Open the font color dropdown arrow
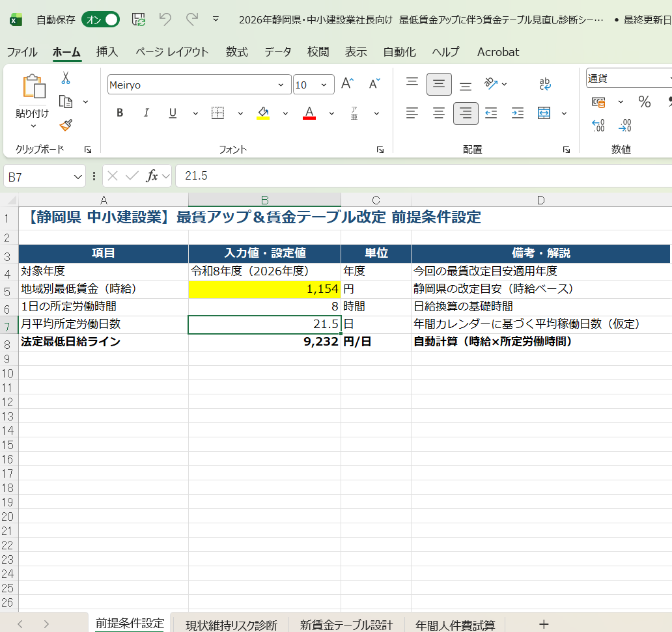The width and height of the screenshot is (672, 632). click(x=331, y=113)
